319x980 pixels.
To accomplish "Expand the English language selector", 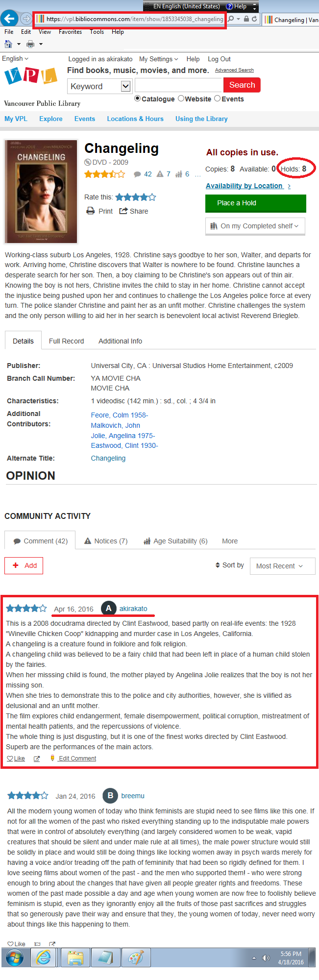I will [15, 58].
